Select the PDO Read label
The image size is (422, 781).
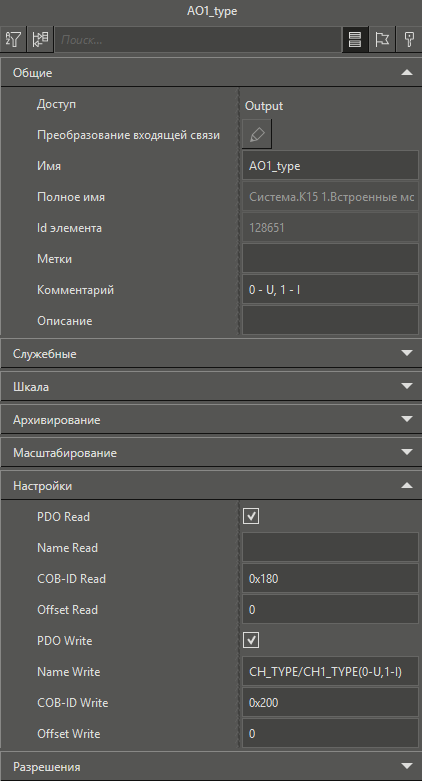tap(63, 517)
